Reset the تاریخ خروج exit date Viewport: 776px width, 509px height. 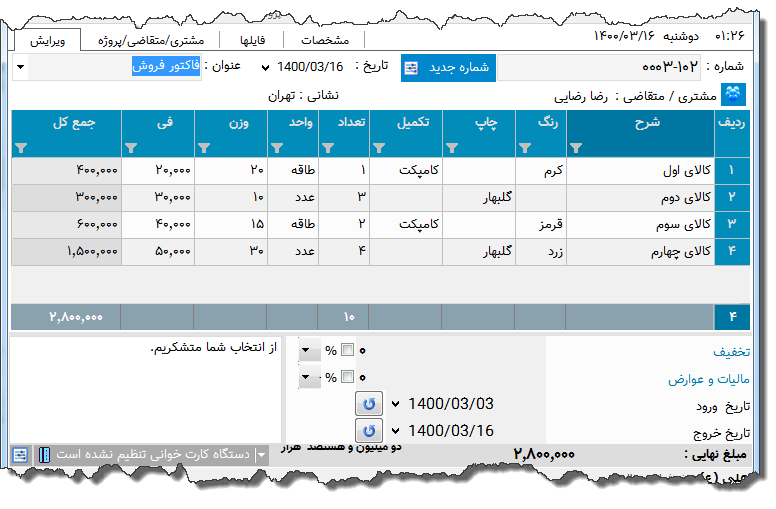point(370,431)
